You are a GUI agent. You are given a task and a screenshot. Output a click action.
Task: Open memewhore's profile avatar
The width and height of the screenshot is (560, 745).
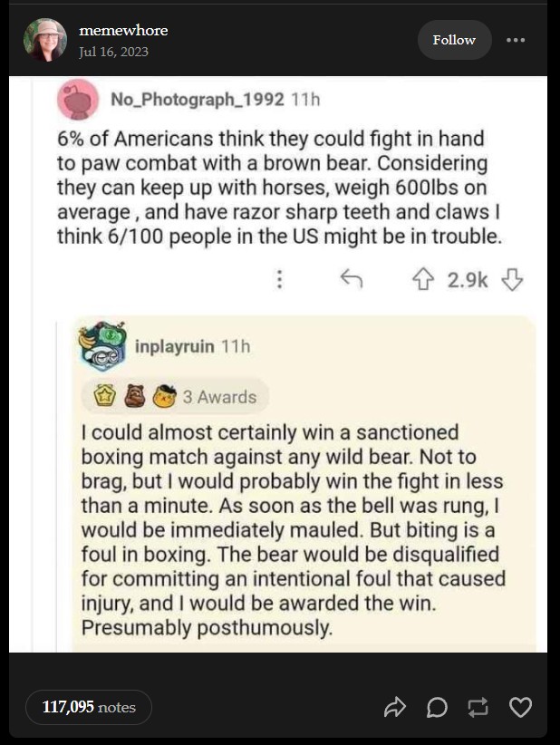tap(45, 40)
